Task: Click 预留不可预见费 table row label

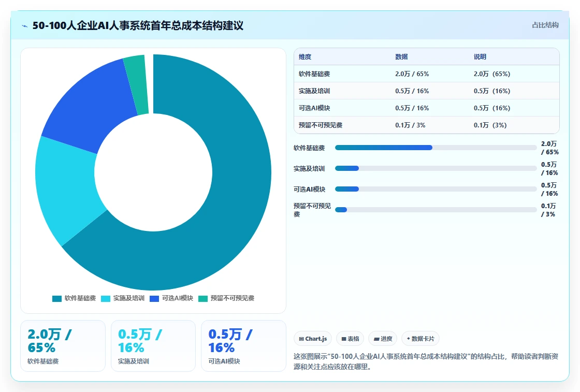Action: pos(321,125)
